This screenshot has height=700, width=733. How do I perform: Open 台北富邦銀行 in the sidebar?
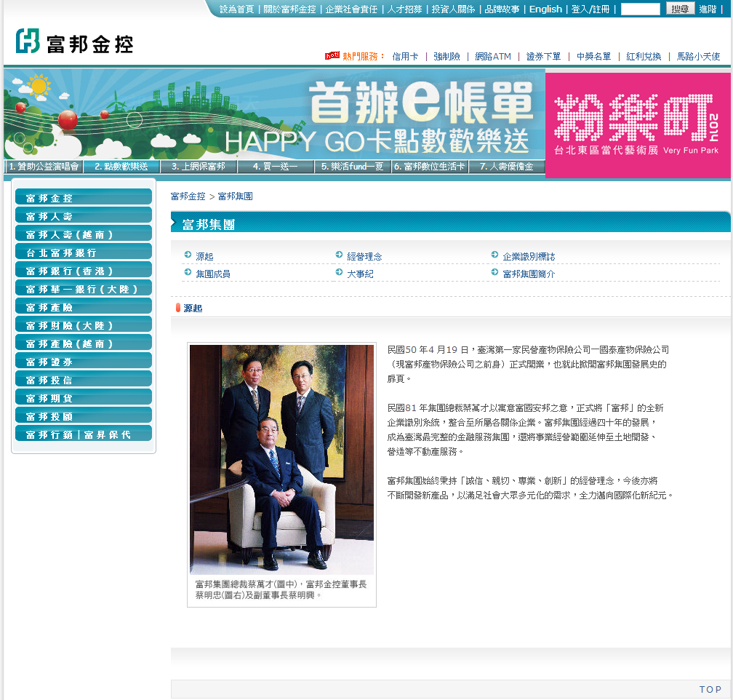point(84,252)
